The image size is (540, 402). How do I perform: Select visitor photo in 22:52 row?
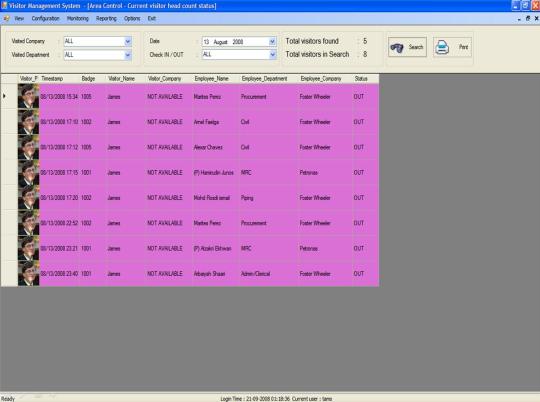click(x=29, y=223)
